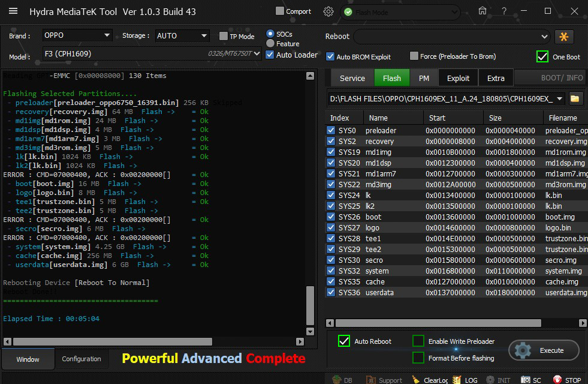The width and height of the screenshot is (588, 384).
Task: Click log scroll up arrow
Action: [x=310, y=76]
